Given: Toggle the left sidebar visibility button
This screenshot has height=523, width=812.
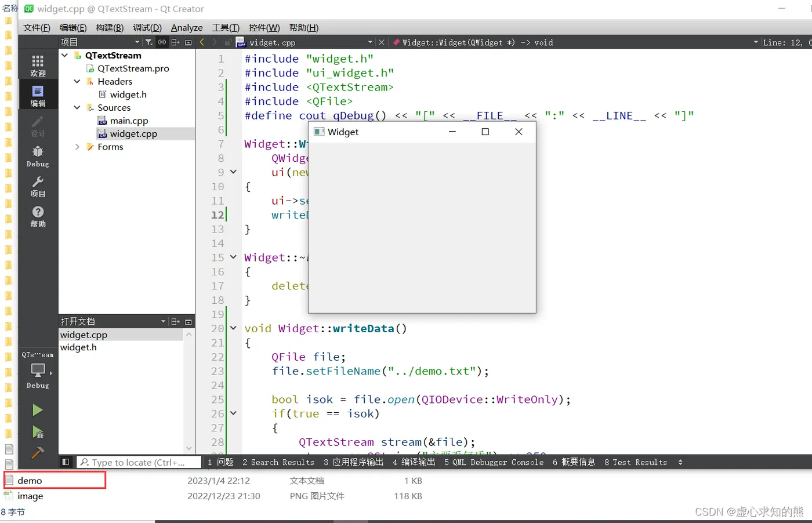Looking at the screenshot, I should click(x=66, y=462).
